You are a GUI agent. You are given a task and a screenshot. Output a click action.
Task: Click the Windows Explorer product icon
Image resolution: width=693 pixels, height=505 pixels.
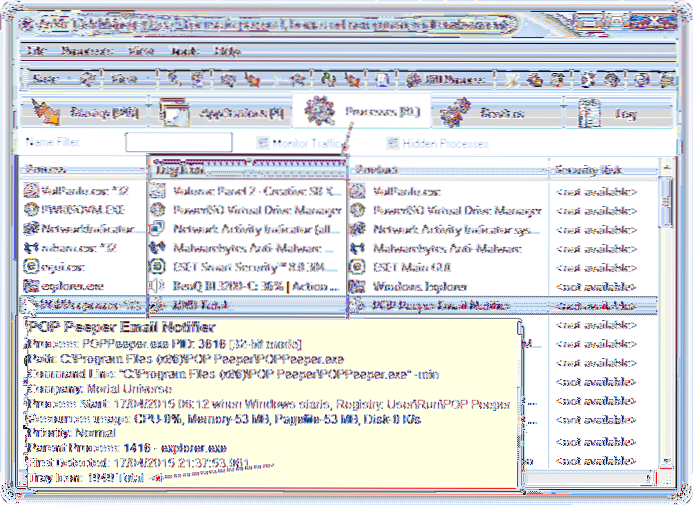(x=357, y=286)
